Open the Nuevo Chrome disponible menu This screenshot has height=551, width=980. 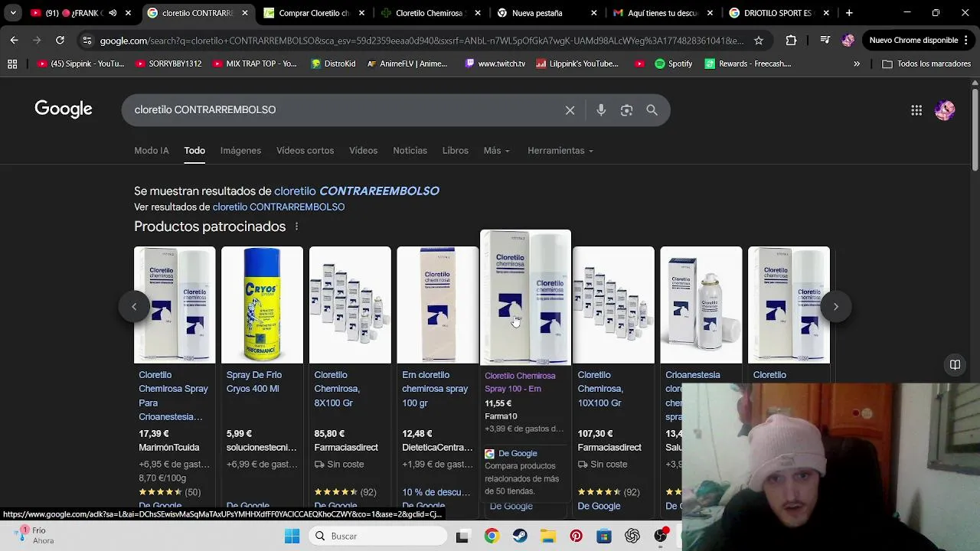[920, 40]
